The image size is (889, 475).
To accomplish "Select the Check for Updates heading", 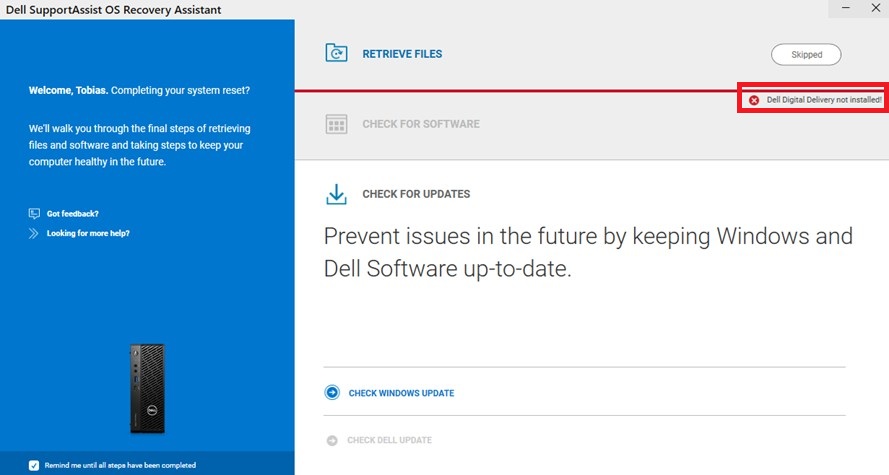I will [x=416, y=194].
